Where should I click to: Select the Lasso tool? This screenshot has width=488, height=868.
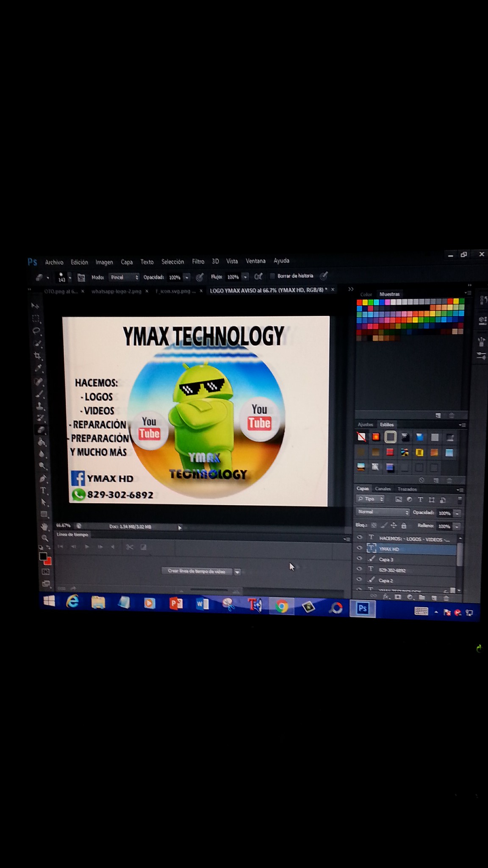pos(36,331)
